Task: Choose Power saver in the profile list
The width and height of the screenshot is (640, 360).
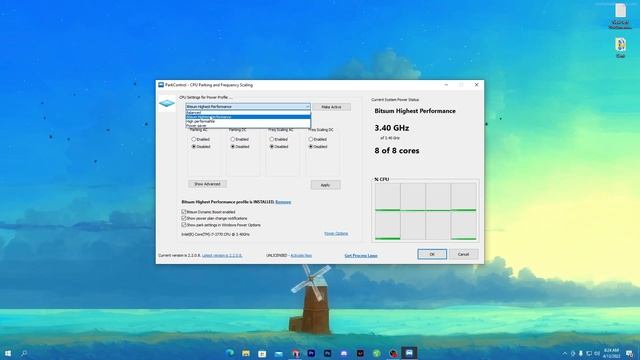Action: [x=248, y=126]
